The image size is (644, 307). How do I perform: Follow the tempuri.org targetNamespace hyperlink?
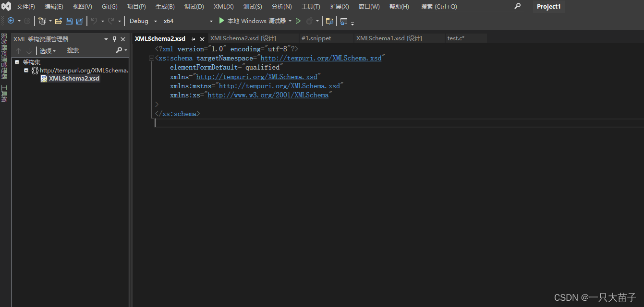click(320, 58)
